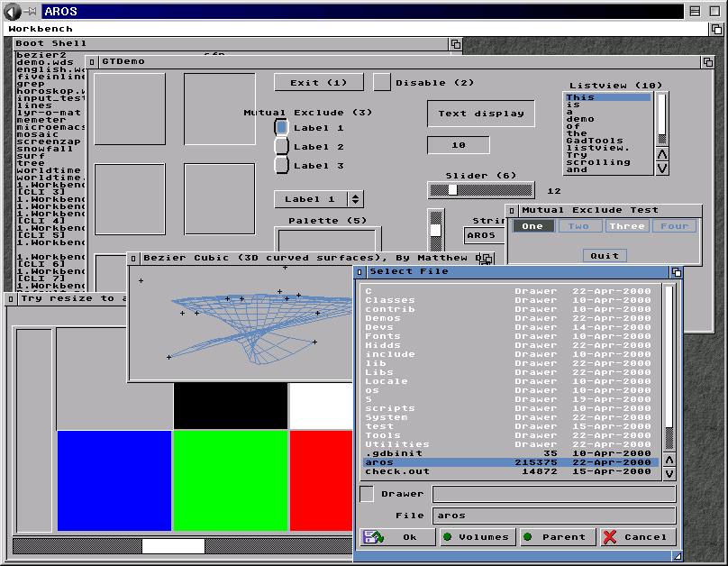Click the Listview up arrow
Image resolution: width=728 pixels, height=566 pixels.
[662, 154]
